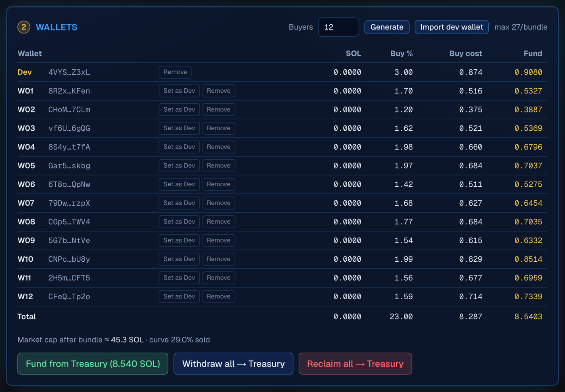Select wallet address CHoM…7CLm
The height and width of the screenshot is (392, 565).
pos(69,110)
